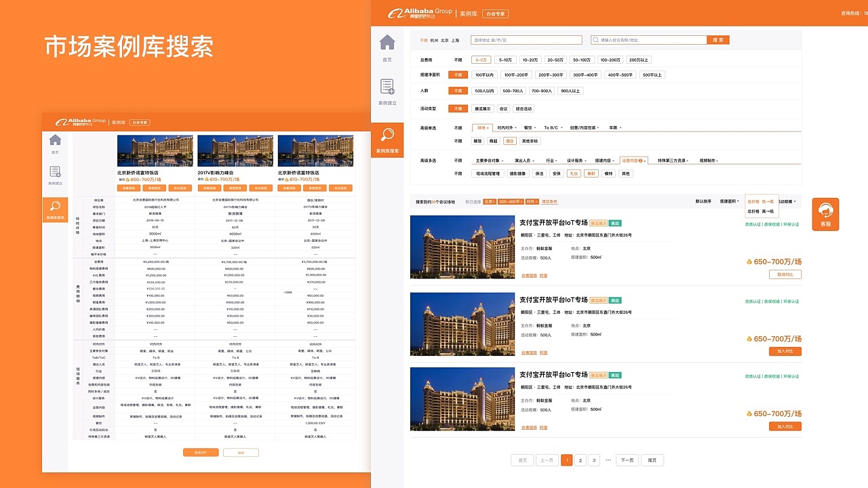Click the 返回 button in the comparison window
868x488 pixels.
241,452
